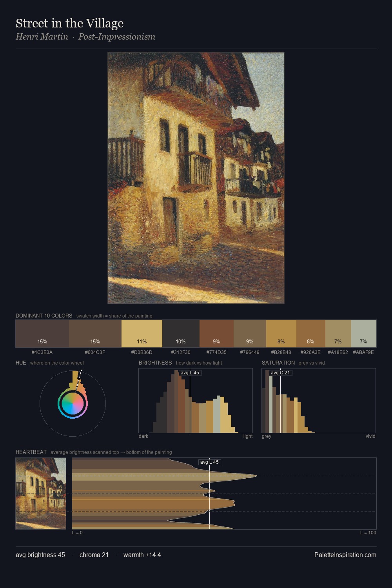This screenshot has width=392, height=588.
Task: Pick the #D0B36D golden swatch
Action: [x=142, y=334]
